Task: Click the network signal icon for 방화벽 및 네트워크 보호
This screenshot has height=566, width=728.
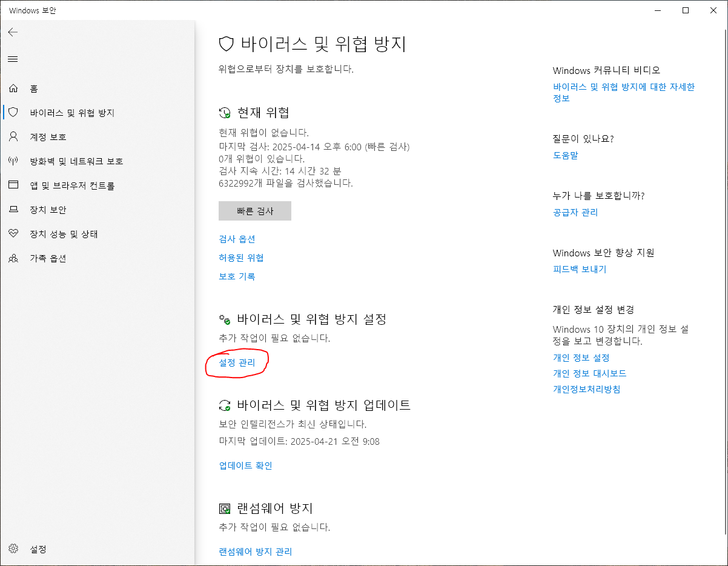Action: point(13,161)
